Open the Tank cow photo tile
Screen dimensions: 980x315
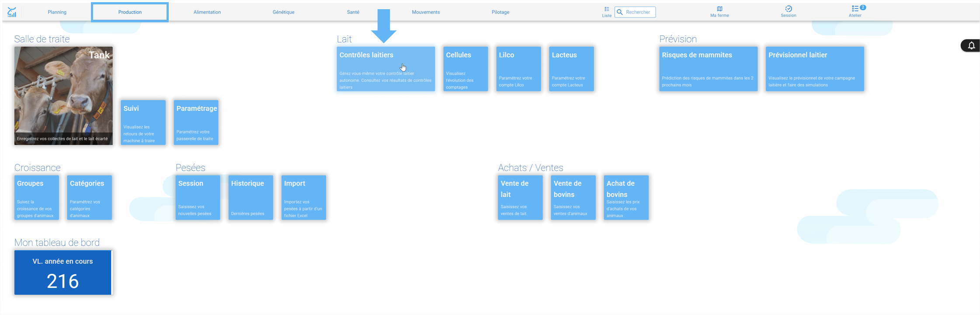[63, 96]
